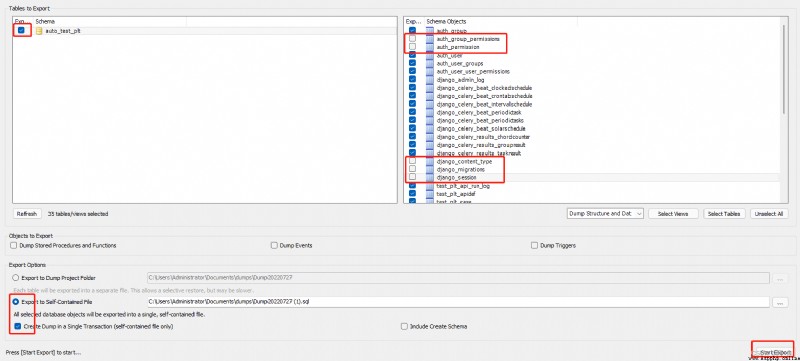Enable the Dump Events checkbox
The height and width of the screenshot is (361, 800).
coord(274,245)
